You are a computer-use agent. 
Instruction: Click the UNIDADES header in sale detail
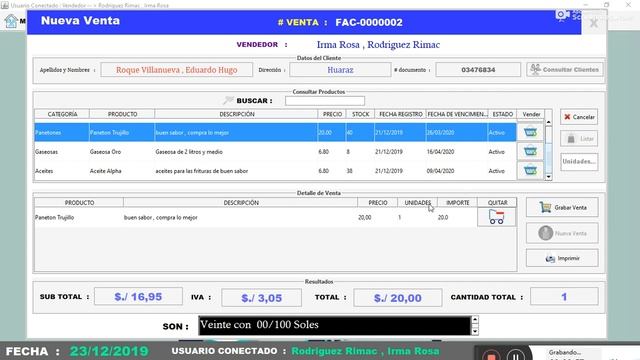click(x=418, y=202)
